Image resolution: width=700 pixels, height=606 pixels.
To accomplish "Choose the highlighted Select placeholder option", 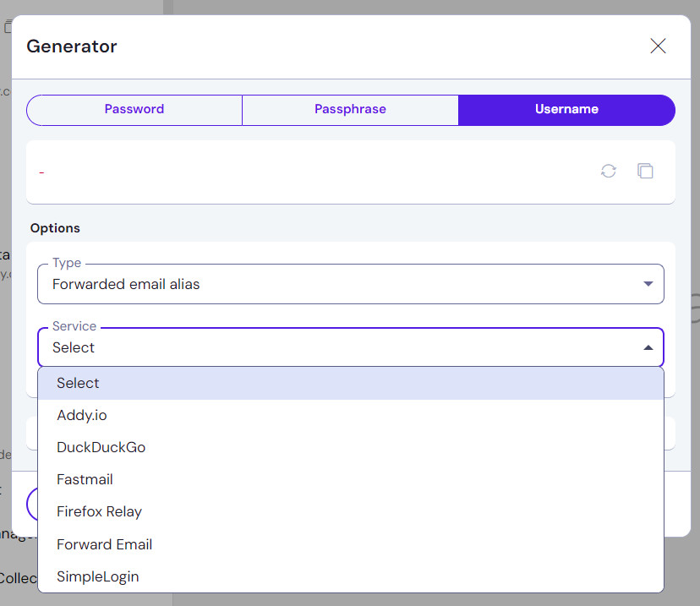I will click(78, 383).
